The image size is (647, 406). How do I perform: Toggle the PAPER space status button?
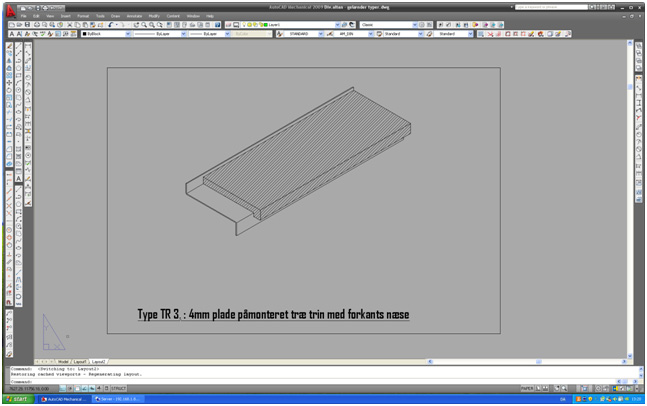(x=527, y=388)
